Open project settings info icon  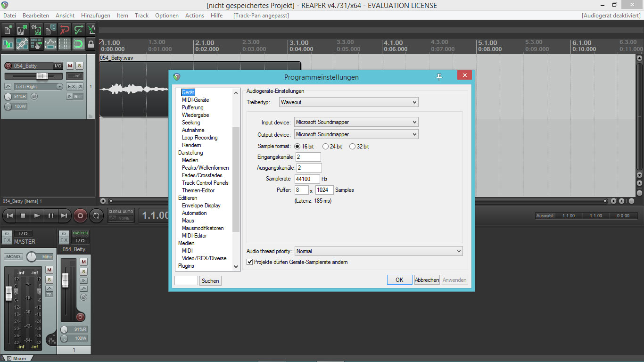click(x=50, y=30)
